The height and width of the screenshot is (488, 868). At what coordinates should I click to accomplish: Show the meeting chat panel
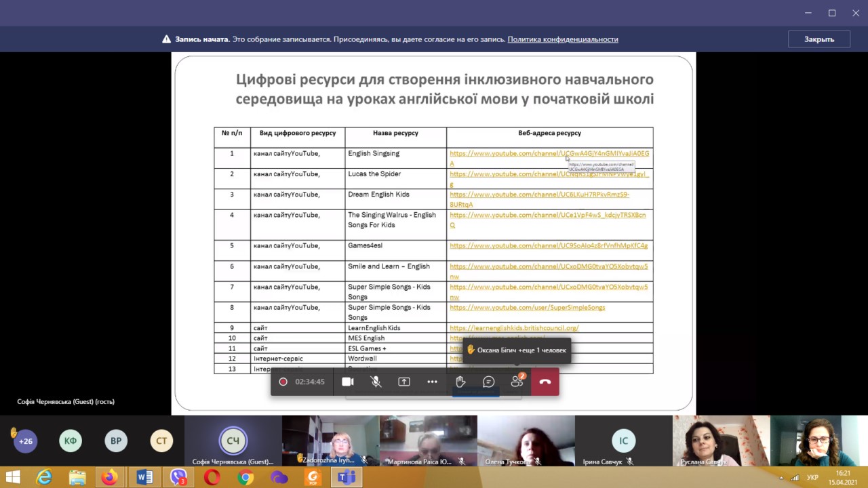488,382
